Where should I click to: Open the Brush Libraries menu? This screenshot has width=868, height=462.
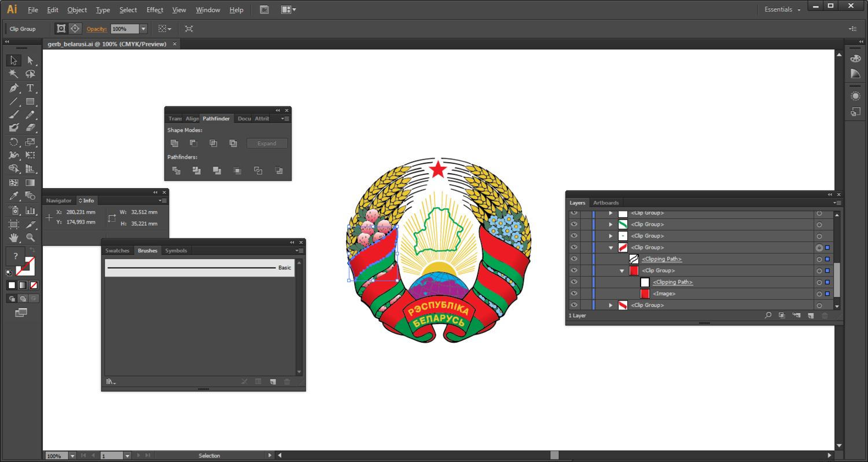coord(111,382)
